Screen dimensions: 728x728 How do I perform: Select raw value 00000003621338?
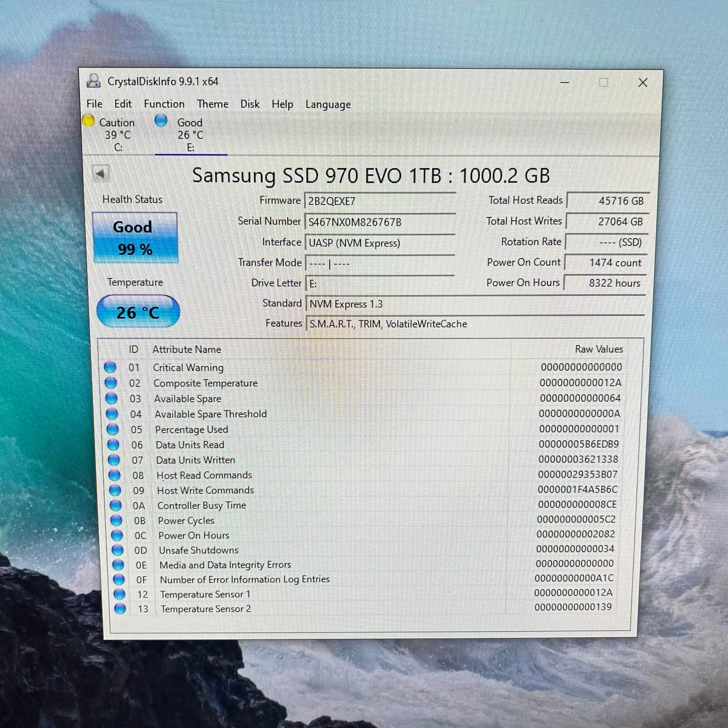click(578, 459)
